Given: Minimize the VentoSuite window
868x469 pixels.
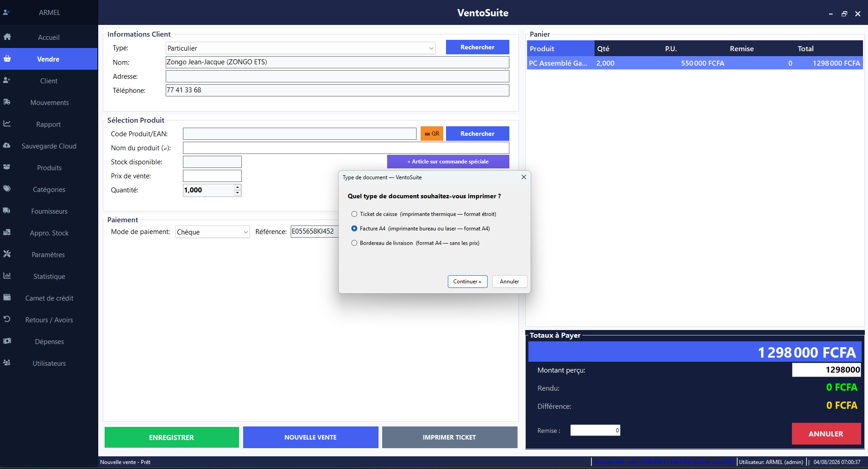Looking at the screenshot, I should click(x=831, y=14).
